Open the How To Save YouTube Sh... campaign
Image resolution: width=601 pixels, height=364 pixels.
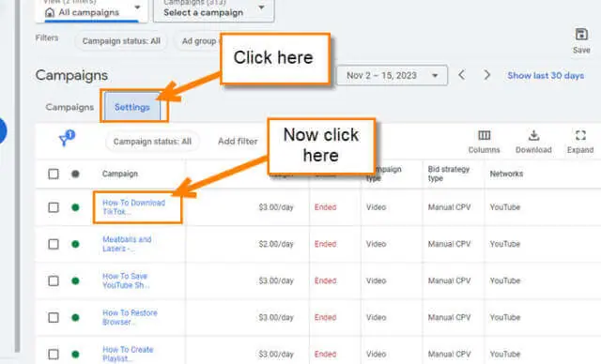coord(126,281)
